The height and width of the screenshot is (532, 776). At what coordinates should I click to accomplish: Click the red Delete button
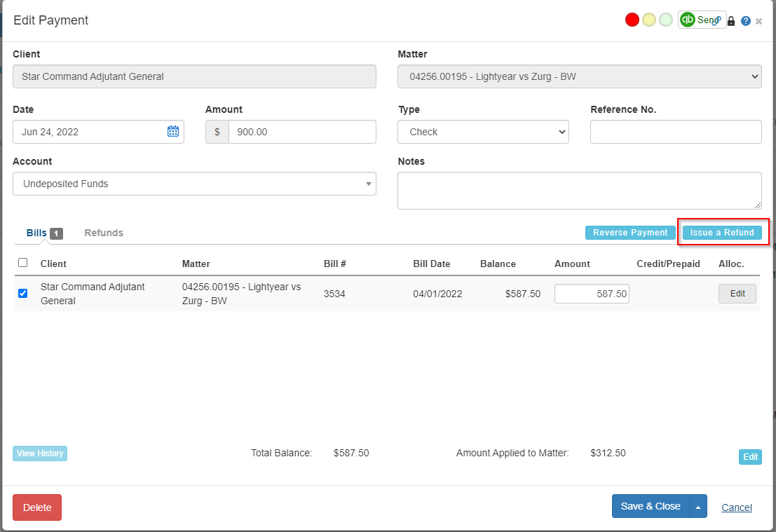[x=37, y=507]
